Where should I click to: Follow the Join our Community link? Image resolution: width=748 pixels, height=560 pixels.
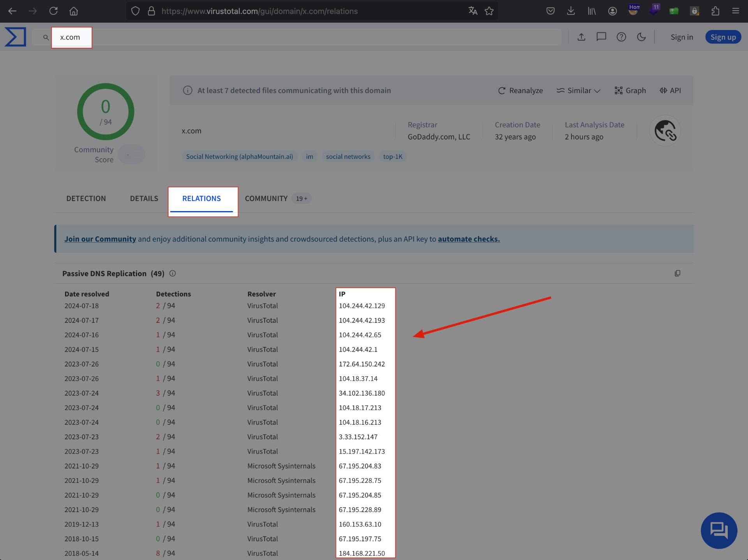point(100,239)
